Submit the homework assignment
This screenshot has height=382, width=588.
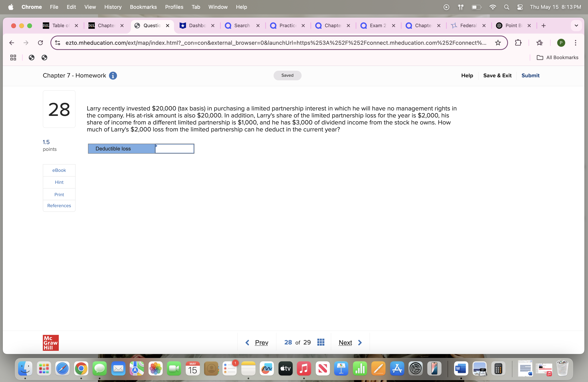pyautogui.click(x=530, y=76)
